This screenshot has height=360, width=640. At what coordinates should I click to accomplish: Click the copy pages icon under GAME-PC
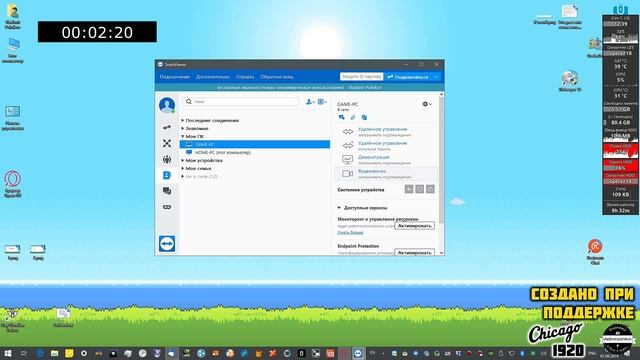364,118
